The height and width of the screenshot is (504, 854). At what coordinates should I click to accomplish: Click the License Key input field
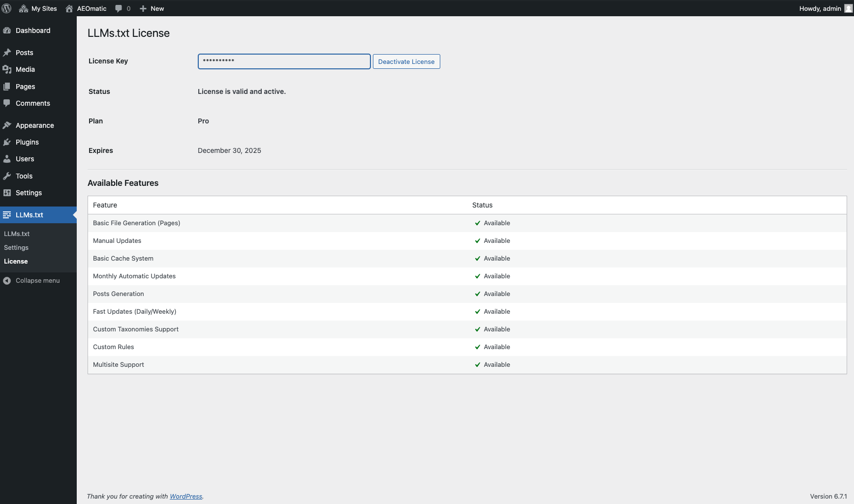click(284, 61)
